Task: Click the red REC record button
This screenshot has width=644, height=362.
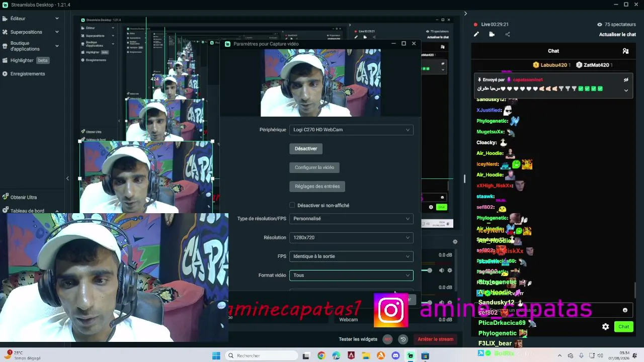Action: pos(387,339)
